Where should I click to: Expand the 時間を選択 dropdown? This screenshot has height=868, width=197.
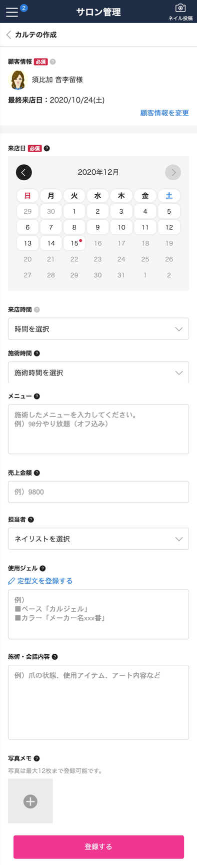(x=98, y=329)
